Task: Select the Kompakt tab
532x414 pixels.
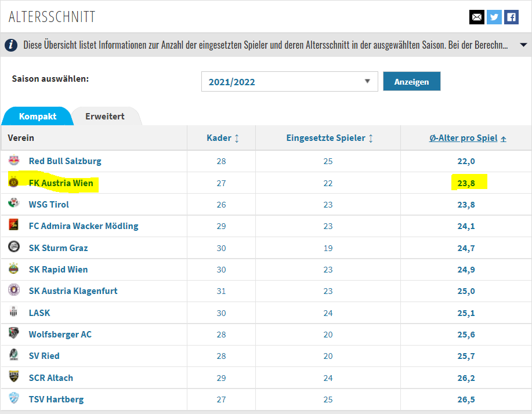Action: point(38,117)
